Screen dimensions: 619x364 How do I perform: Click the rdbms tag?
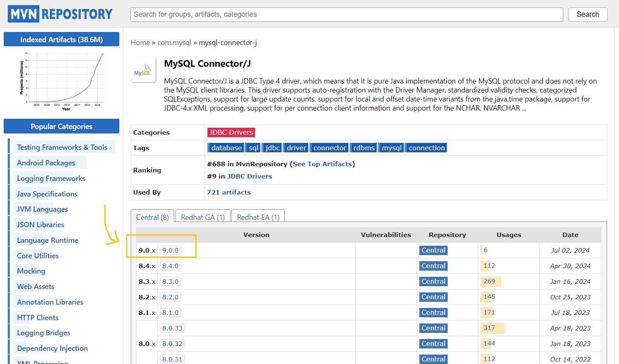tap(364, 148)
